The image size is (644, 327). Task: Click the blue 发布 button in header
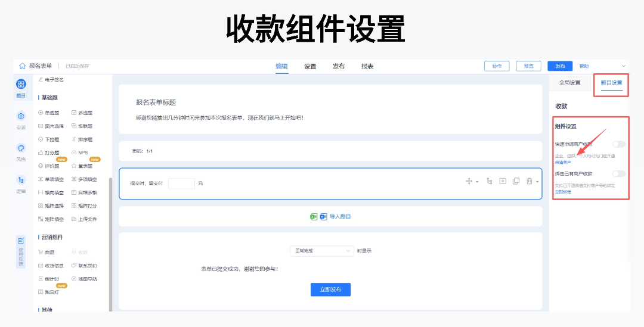pos(560,66)
